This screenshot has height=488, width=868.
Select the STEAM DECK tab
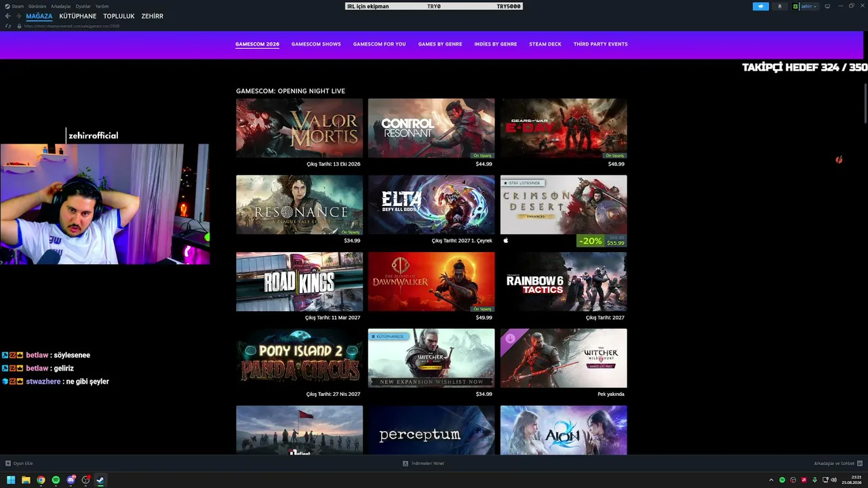pyautogui.click(x=545, y=44)
